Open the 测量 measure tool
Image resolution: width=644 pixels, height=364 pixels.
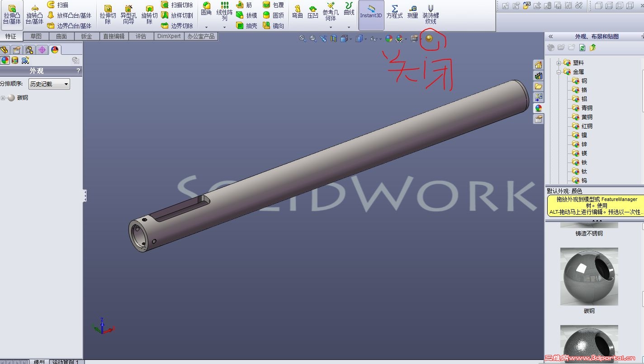(412, 12)
